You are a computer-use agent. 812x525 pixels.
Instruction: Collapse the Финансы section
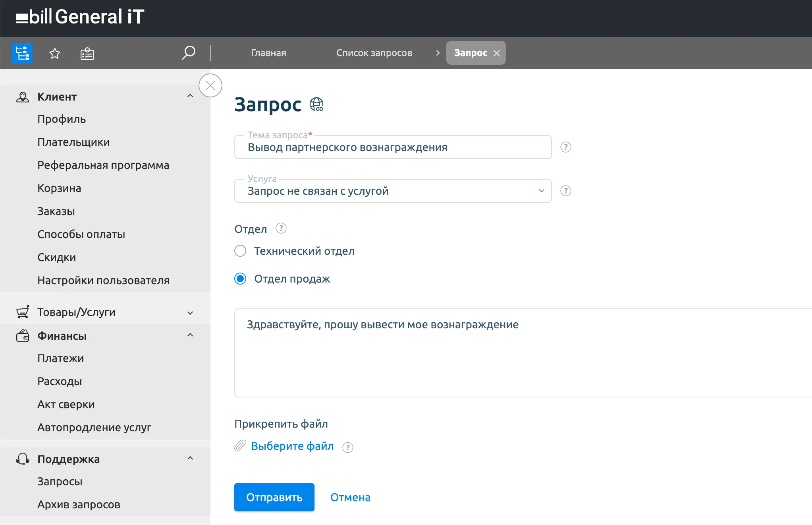click(x=190, y=335)
